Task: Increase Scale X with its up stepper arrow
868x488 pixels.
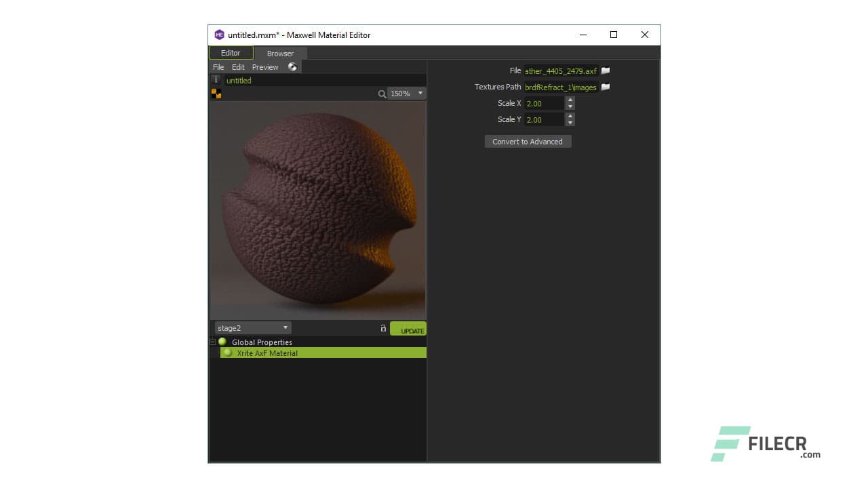Action: (x=570, y=100)
